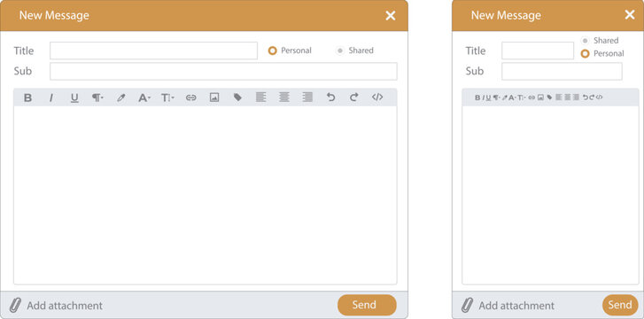Select Shared radio in the wide window
The width and height of the screenshot is (644, 319).
(x=339, y=51)
